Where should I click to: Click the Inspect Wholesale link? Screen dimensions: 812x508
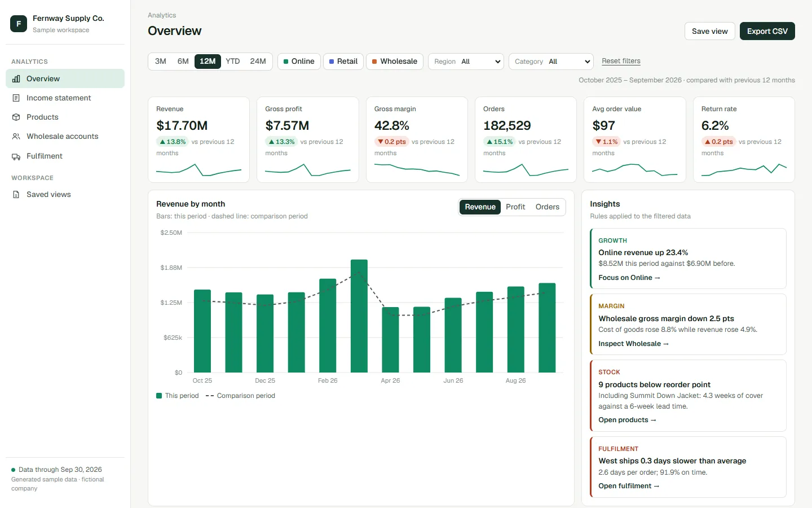coord(634,344)
